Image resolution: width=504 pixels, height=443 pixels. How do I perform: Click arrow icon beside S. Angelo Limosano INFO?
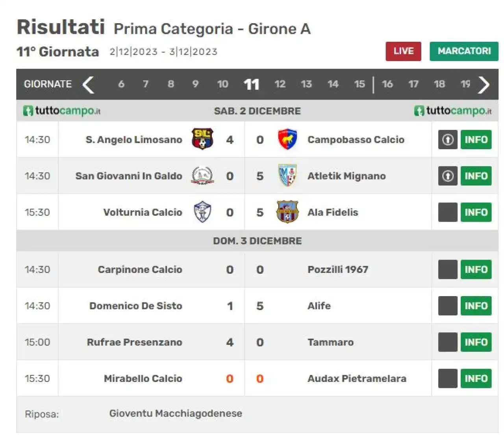pos(448,139)
